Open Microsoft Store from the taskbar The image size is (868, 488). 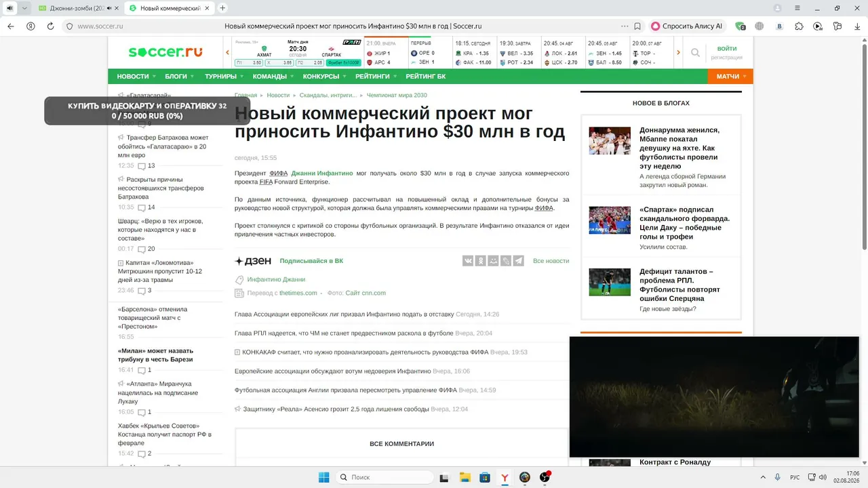(x=485, y=477)
